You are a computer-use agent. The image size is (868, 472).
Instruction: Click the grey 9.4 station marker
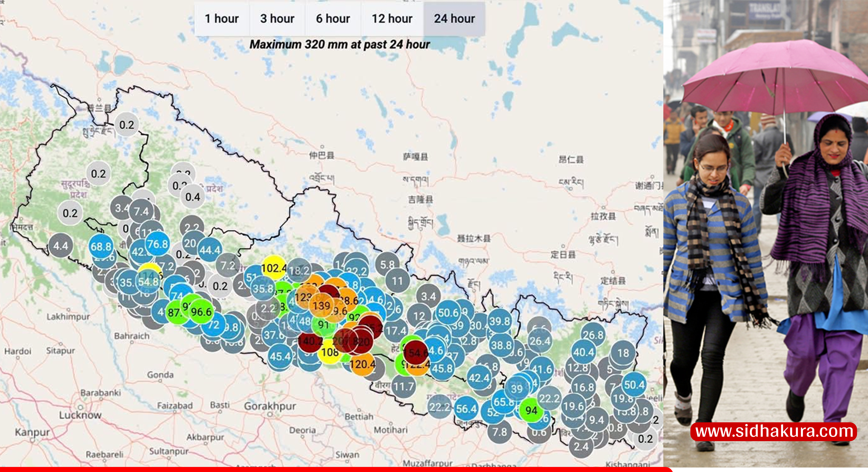[x=596, y=420]
